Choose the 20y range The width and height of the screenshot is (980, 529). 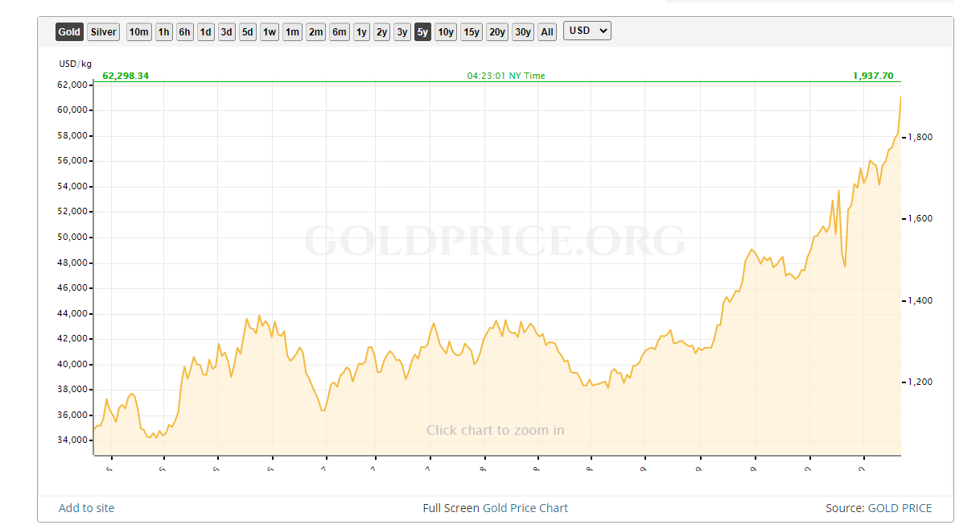coord(497,32)
